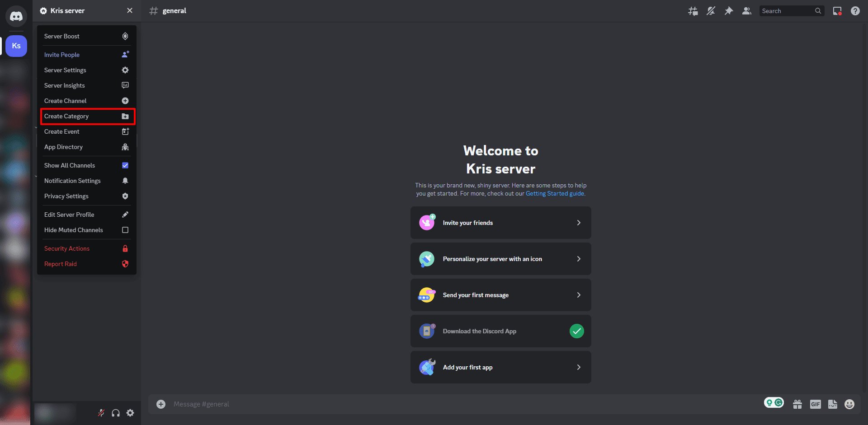Expand chevron on Send your first message

point(579,295)
